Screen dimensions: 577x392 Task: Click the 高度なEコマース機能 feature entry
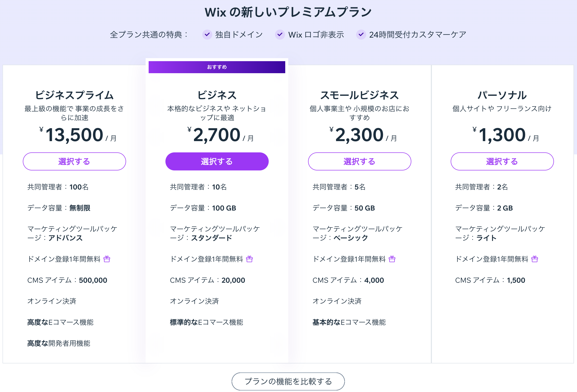[61, 322]
